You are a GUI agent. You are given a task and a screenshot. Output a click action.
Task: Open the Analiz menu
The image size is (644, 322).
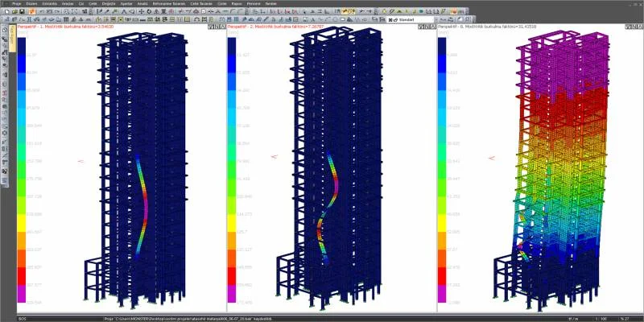tap(142, 3)
